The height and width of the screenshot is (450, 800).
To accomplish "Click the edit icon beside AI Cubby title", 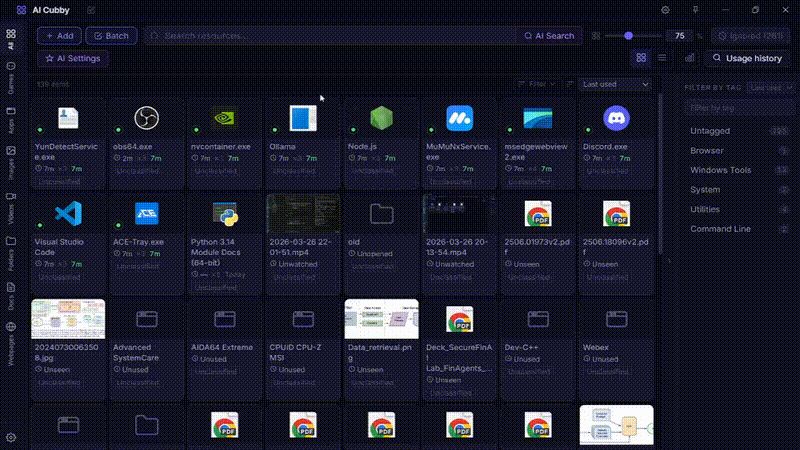I will (91, 10).
